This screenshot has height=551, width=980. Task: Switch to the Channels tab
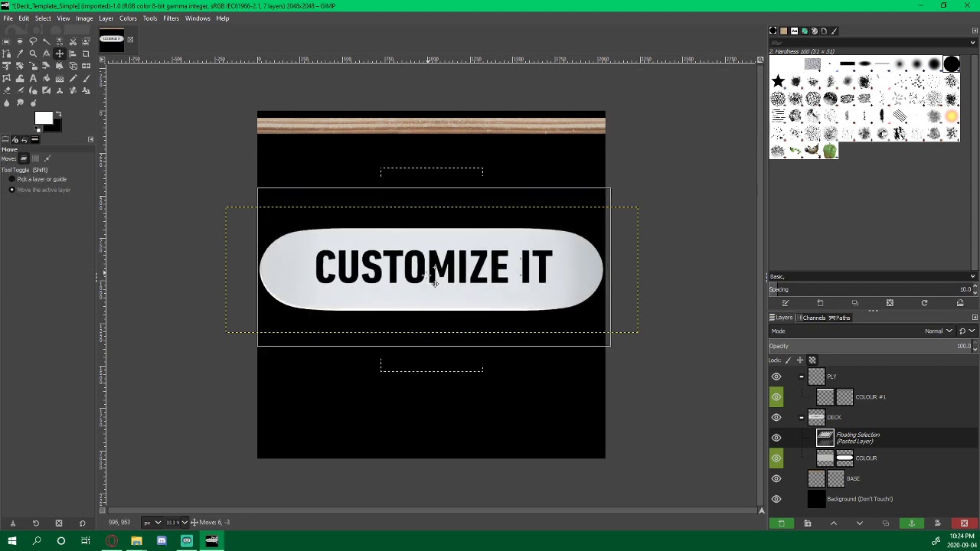coord(811,318)
